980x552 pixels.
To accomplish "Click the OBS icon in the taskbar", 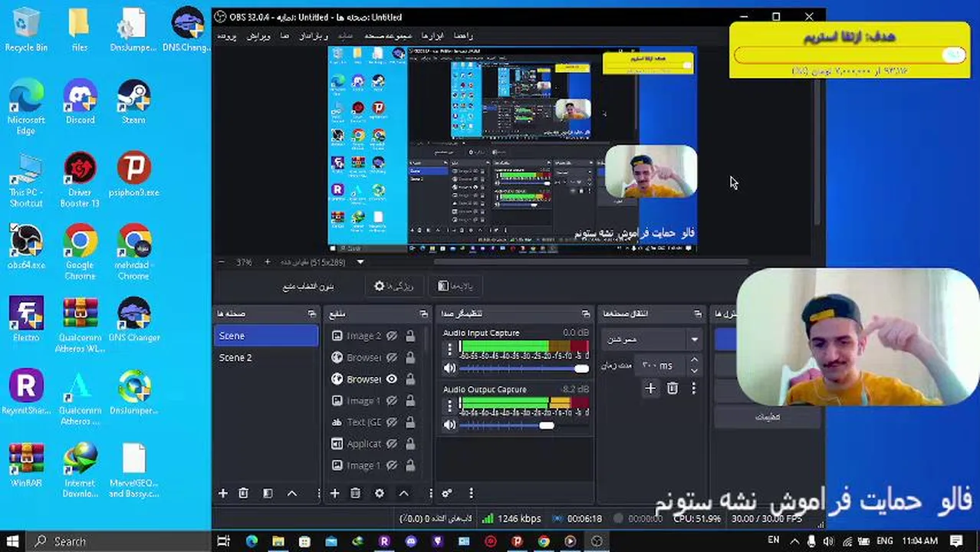I will [x=597, y=541].
